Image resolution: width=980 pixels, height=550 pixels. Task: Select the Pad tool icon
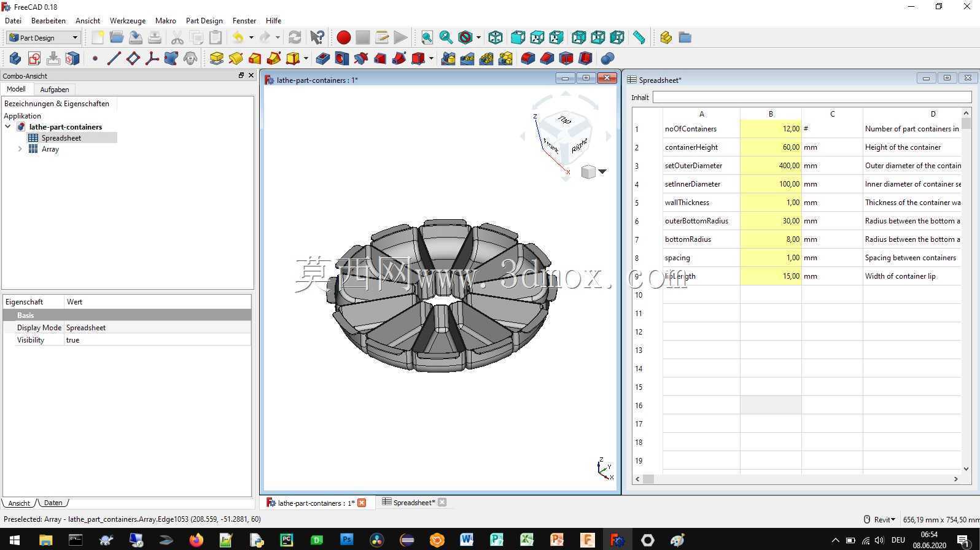[217, 58]
